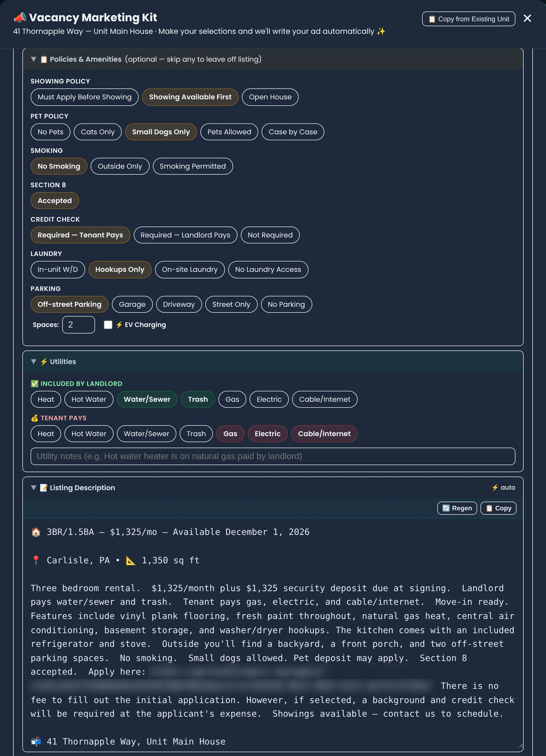
Task: Select Must Apply Before Showing policy
Action: (x=85, y=97)
